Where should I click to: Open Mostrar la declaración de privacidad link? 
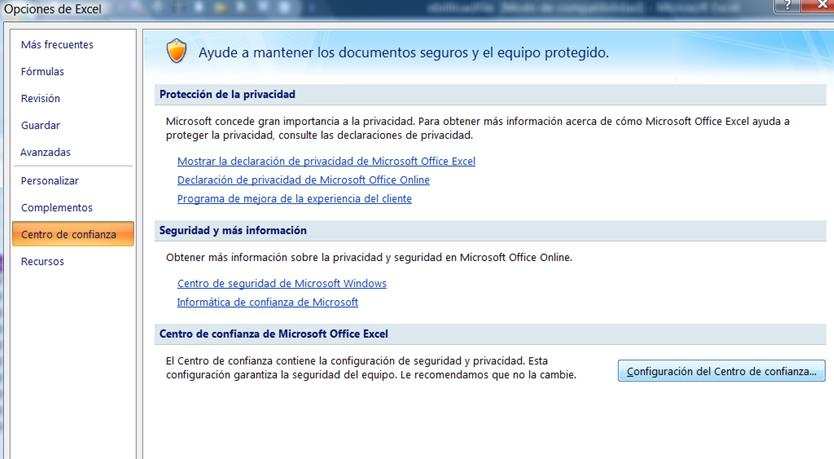(326, 161)
